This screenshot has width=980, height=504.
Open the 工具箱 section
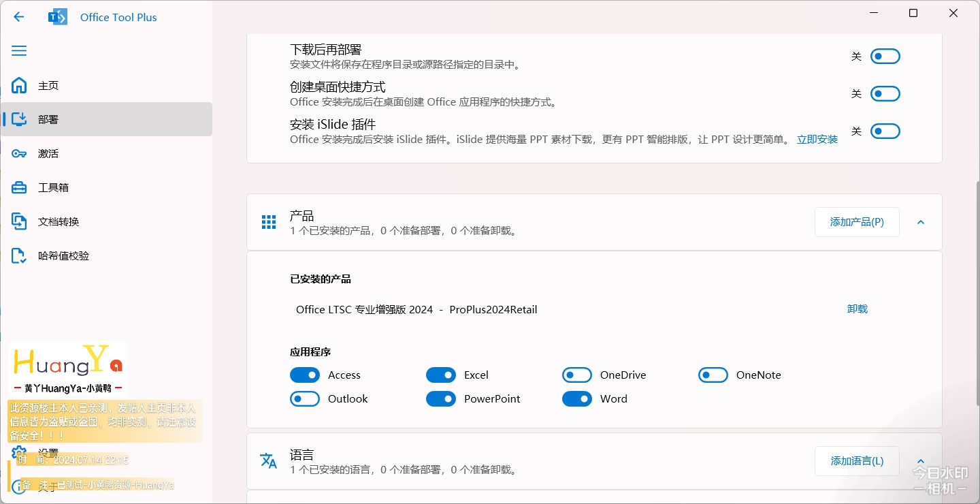click(x=107, y=187)
